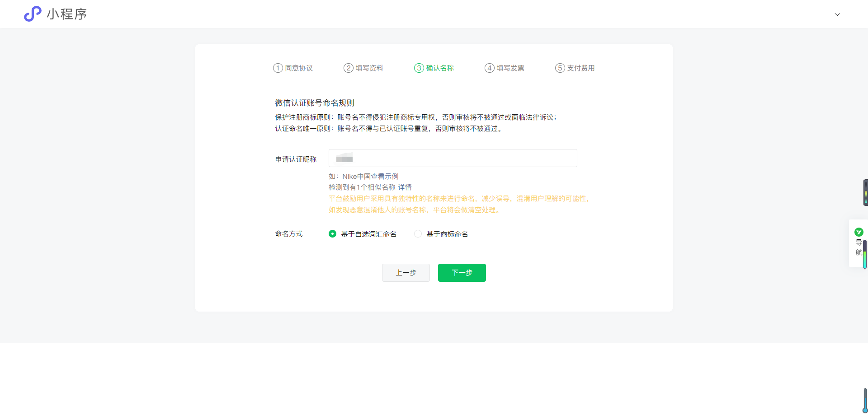This screenshot has height=415, width=868.
Task: Click the step 5 circle for 支付费用
Action: pyautogui.click(x=560, y=68)
